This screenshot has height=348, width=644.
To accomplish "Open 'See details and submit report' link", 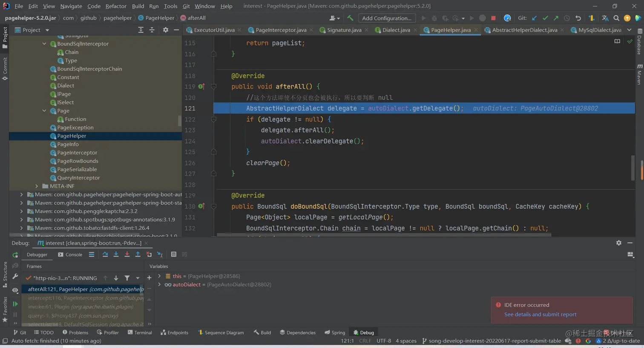I will pos(540,314).
